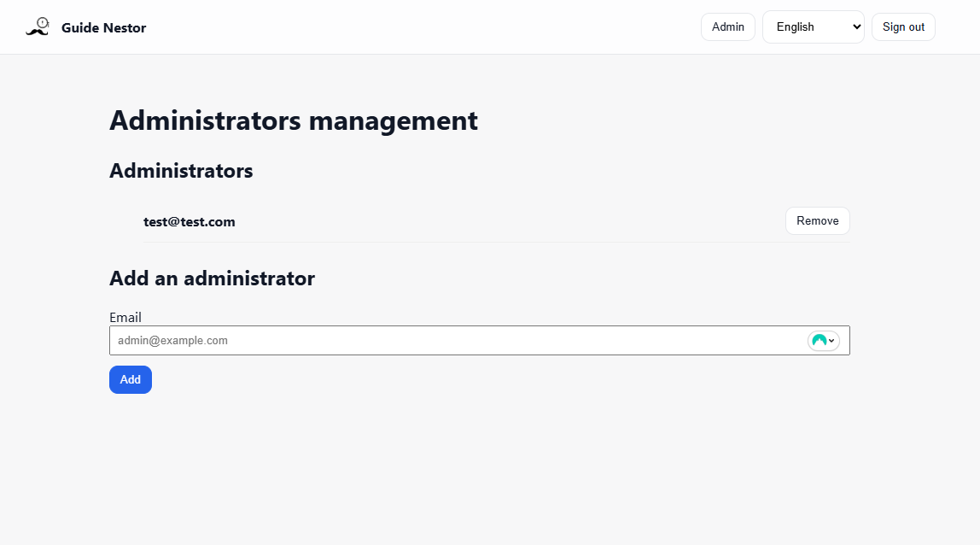The height and width of the screenshot is (545, 980).
Task: Open the English language dropdown
Action: pyautogui.click(x=813, y=26)
